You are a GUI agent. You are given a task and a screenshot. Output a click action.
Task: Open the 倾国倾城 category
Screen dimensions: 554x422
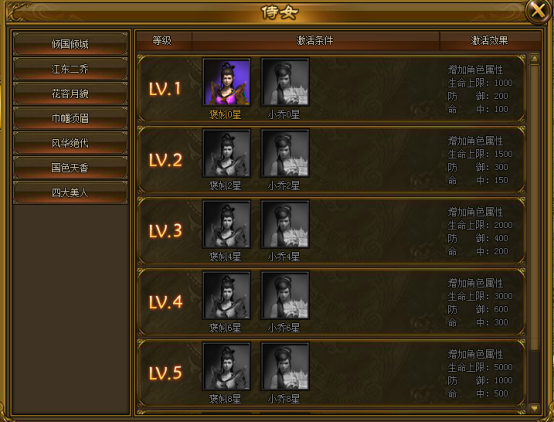point(70,44)
